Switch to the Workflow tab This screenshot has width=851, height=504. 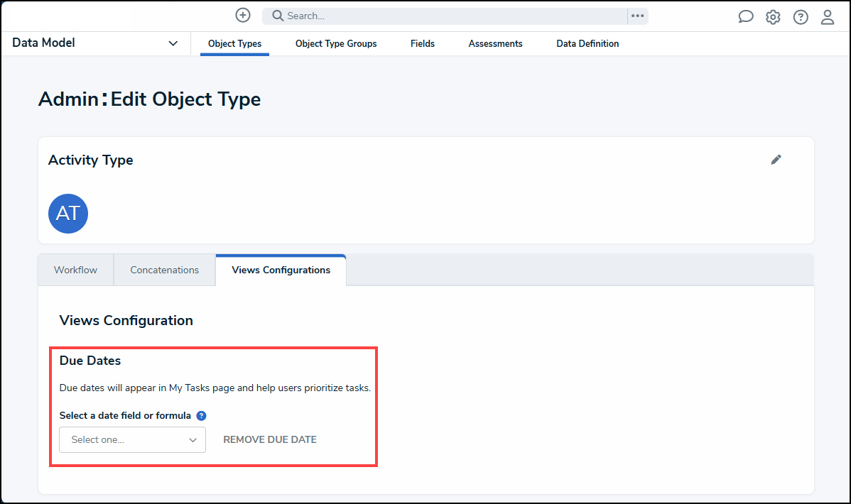(x=75, y=270)
